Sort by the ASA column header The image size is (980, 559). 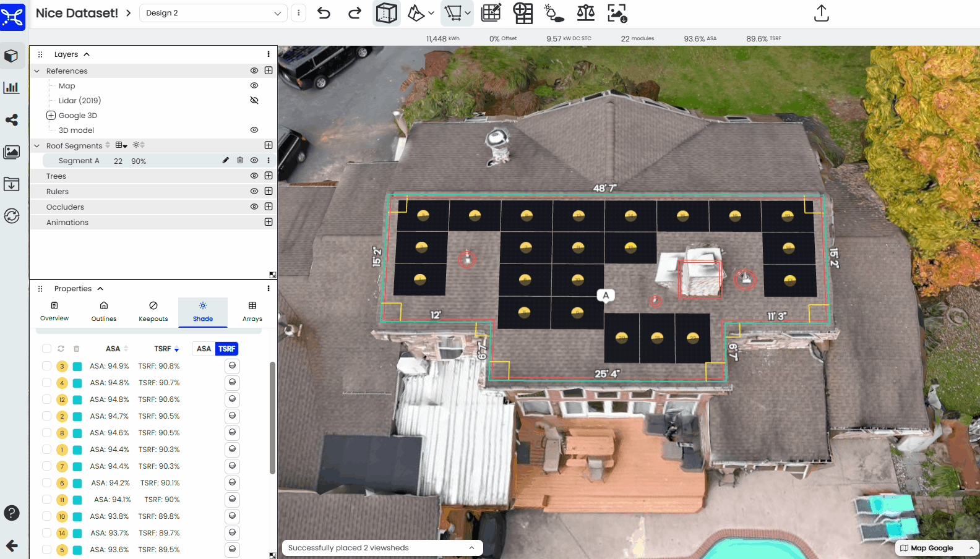tap(117, 349)
